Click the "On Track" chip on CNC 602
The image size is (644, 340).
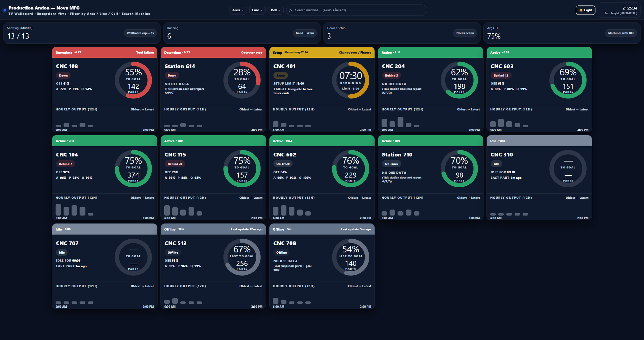point(283,164)
